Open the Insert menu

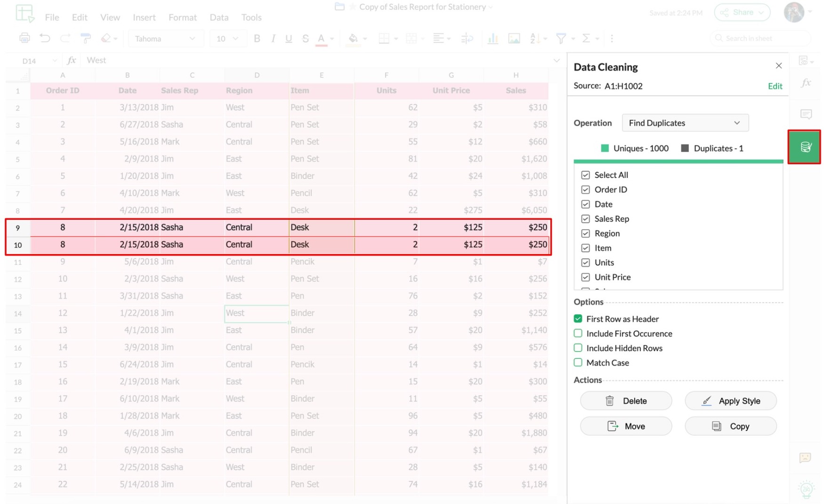point(144,17)
